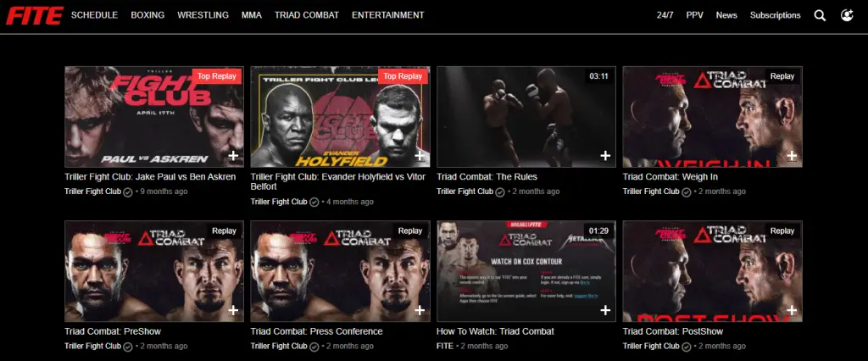The width and height of the screenshot is (868, 361).
Task: Open Triller Fight Club channel under The Rules
Action: click(x=465, y=192)
